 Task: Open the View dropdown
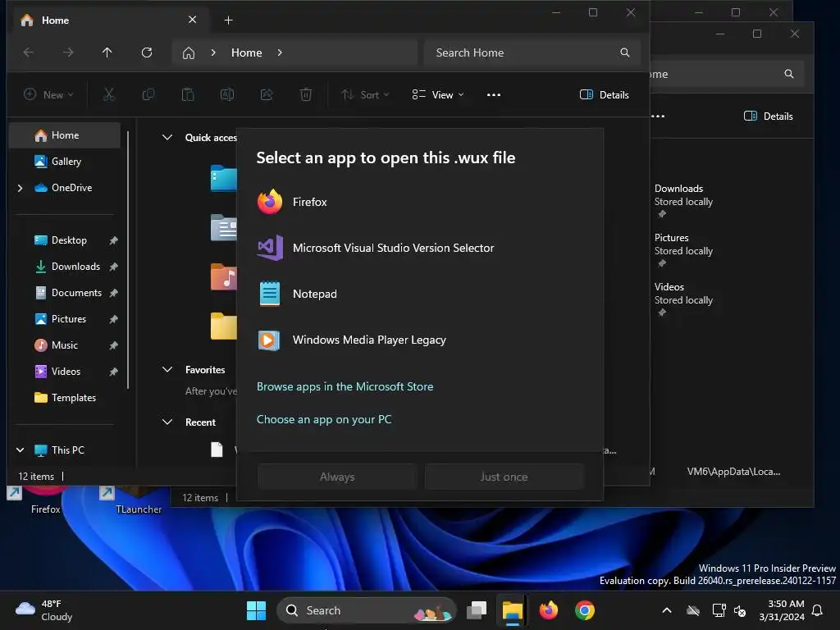coord(438,95)
